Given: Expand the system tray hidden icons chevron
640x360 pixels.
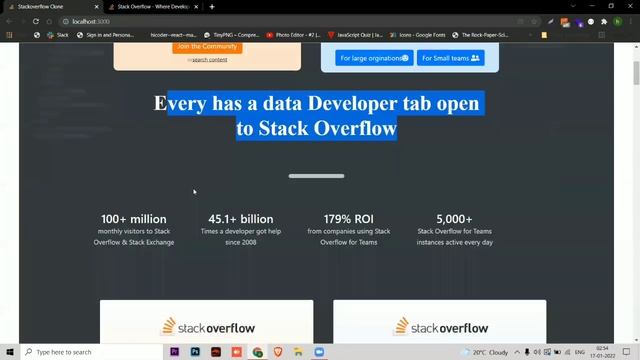Looking at the screenshot, I should [517, 352].
